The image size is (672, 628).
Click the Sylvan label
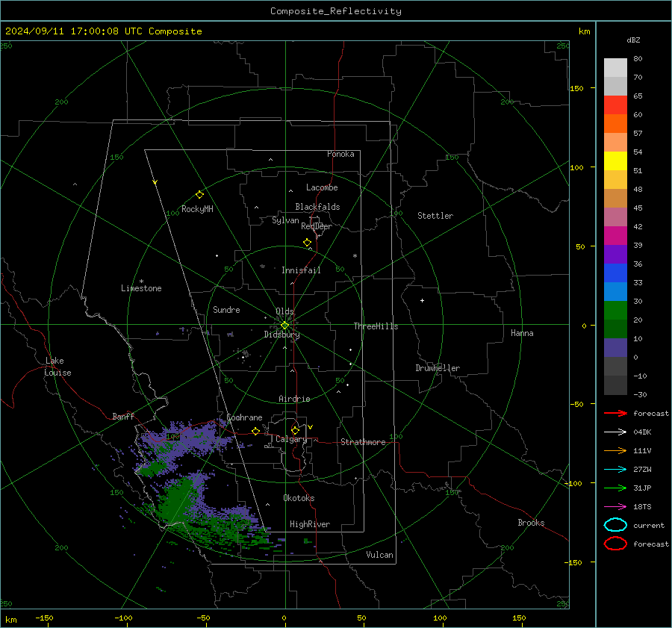pos(285,220)
